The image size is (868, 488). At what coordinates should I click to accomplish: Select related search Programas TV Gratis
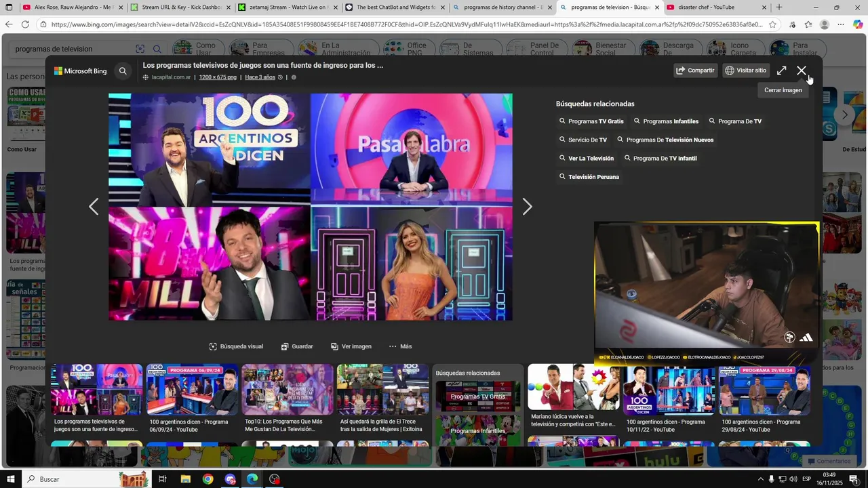click(x=591, y=121)
